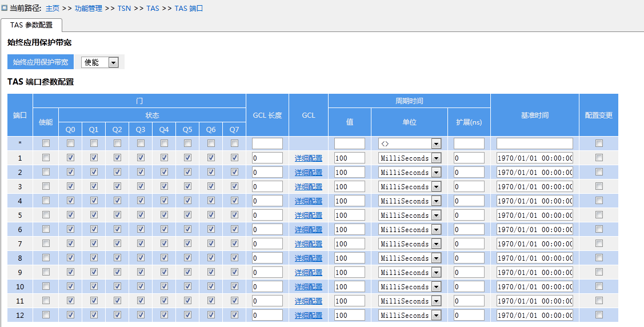This screenshot has width=644, height=327.
Task: Expand unit dropdown in wildcard row
Action: [x=436, y=143]
